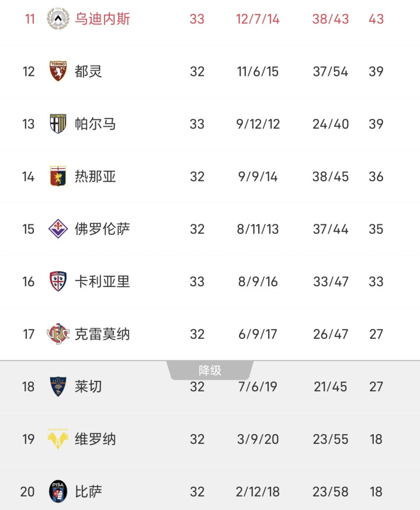Click the Torino club logo
Viewport: 420px width, 510px height.
[x=58, y=71]
